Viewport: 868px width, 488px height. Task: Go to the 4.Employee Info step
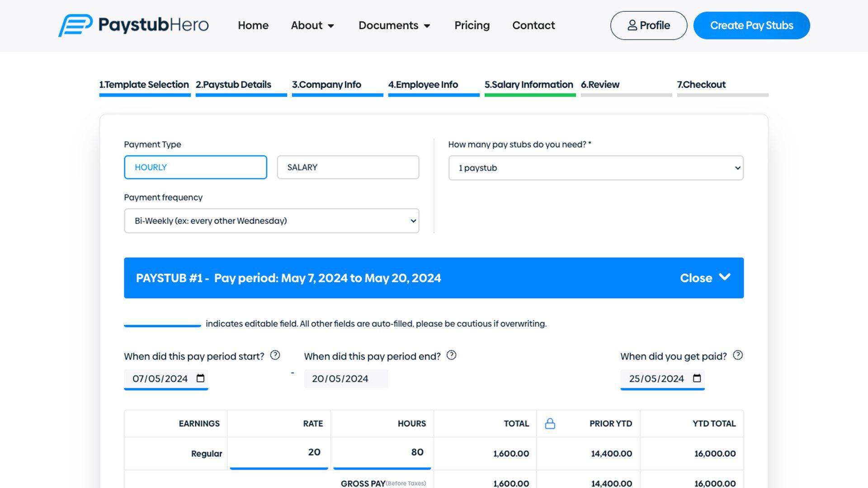tap(434, 87)
